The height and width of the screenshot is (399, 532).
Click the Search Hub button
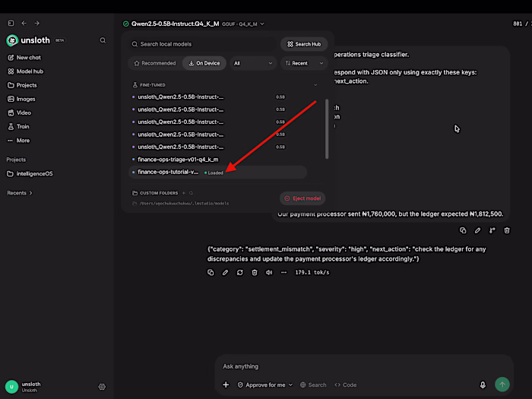coord(304,44)
